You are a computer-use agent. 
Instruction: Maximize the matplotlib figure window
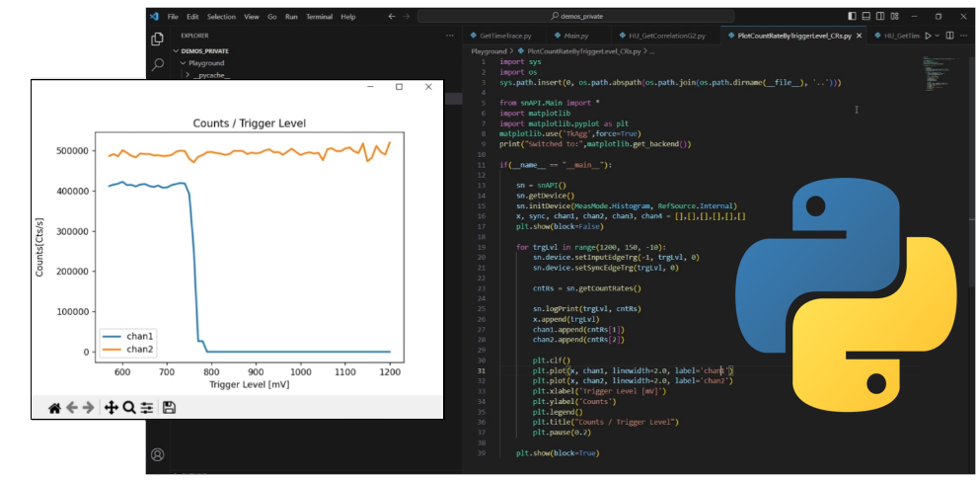399,87
